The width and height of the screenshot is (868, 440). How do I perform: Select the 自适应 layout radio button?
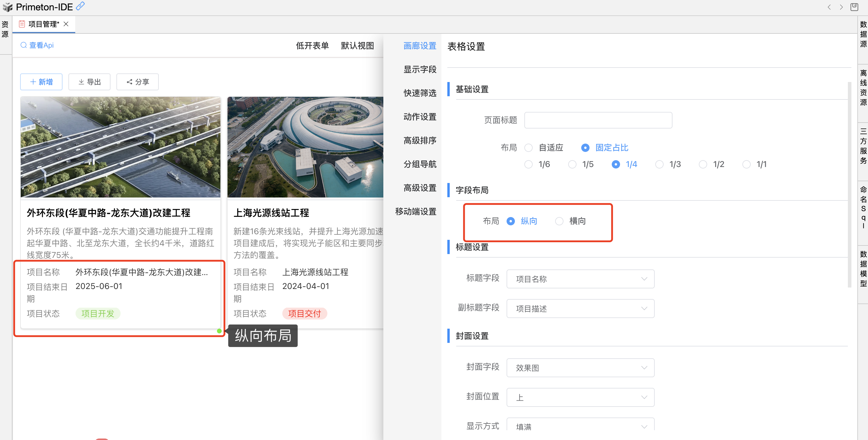528,147
